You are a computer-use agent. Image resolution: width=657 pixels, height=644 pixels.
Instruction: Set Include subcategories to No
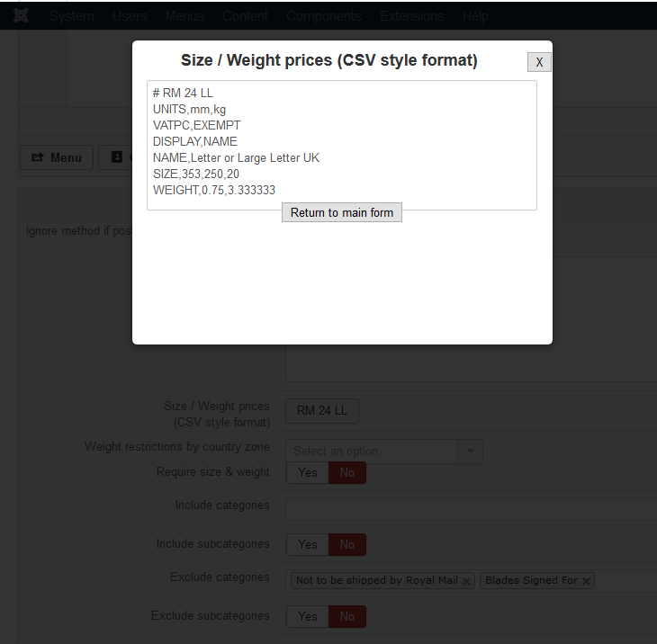346,545
